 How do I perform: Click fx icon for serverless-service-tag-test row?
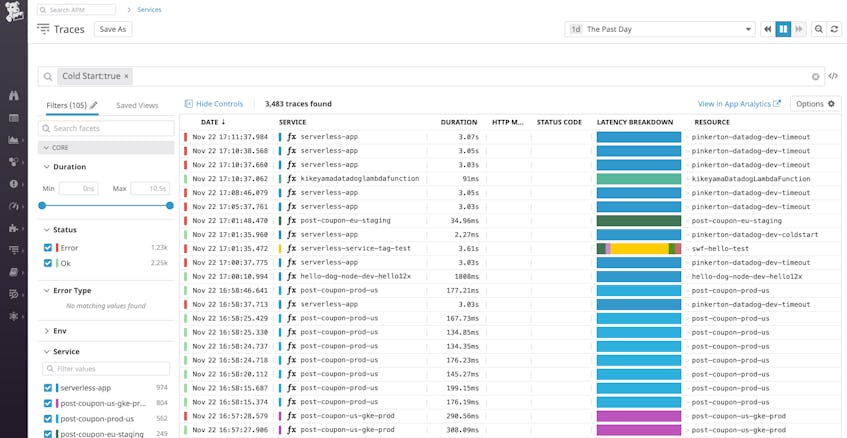[292, 248]
